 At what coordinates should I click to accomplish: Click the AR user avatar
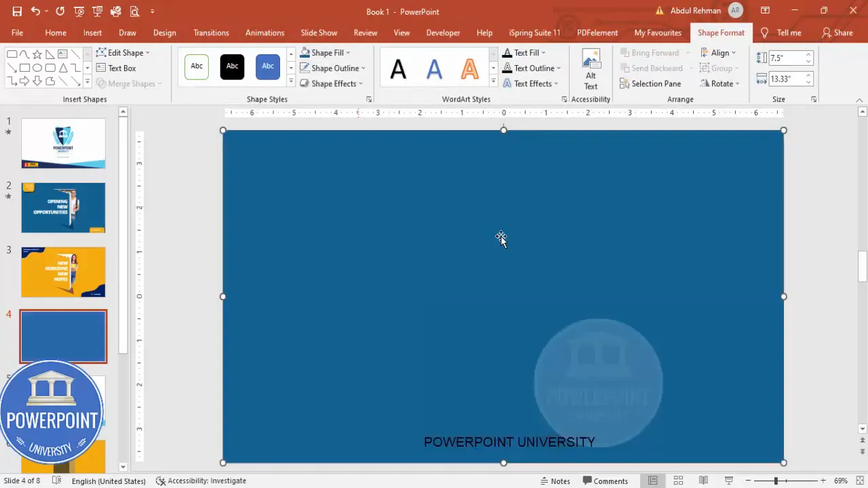click(x=735, y=11)
